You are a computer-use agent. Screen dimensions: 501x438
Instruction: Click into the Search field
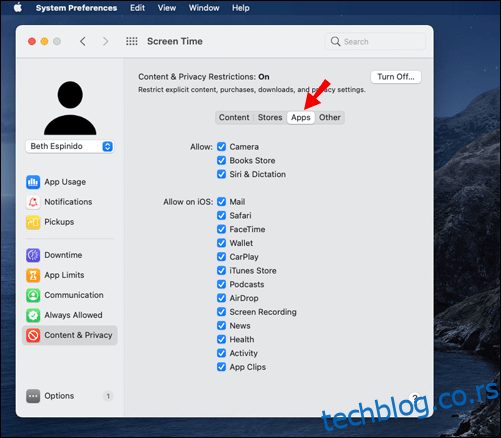[x=376, y=42]
